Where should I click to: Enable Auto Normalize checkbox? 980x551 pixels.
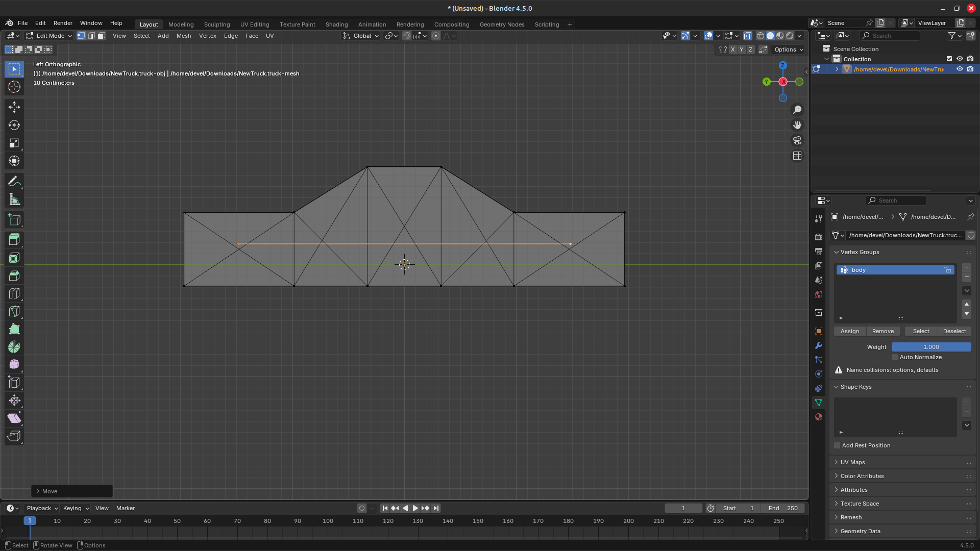pos(895,357)
